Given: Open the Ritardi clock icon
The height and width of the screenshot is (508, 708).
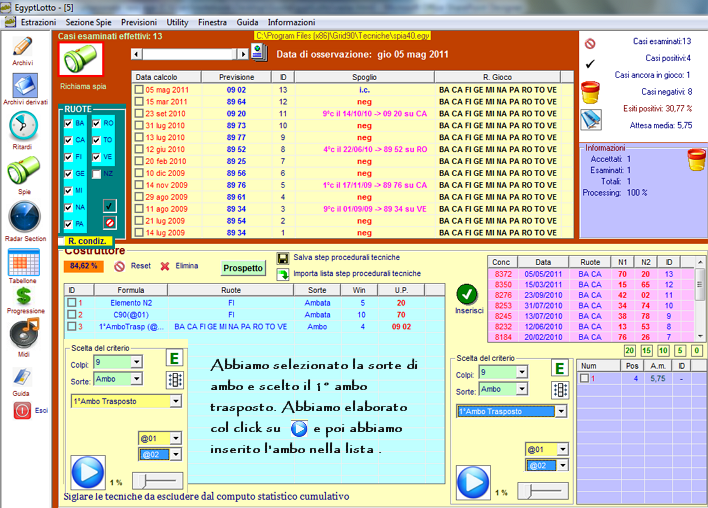Looking at the screenshot, I should pos(23,126).
